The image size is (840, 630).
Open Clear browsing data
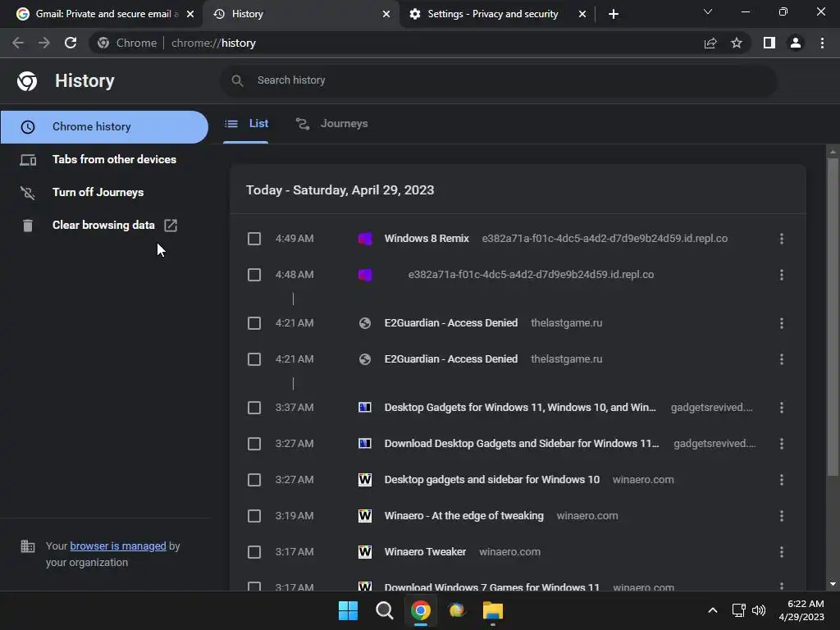click(103, 225)
